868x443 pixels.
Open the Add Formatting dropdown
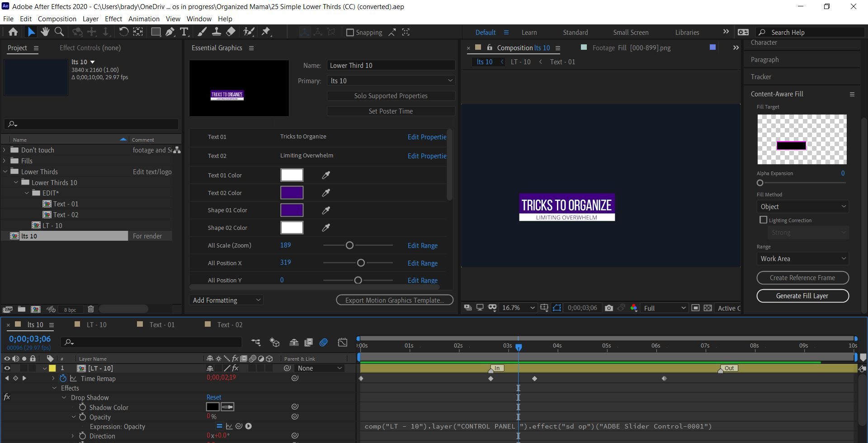(x=226, y=300)
